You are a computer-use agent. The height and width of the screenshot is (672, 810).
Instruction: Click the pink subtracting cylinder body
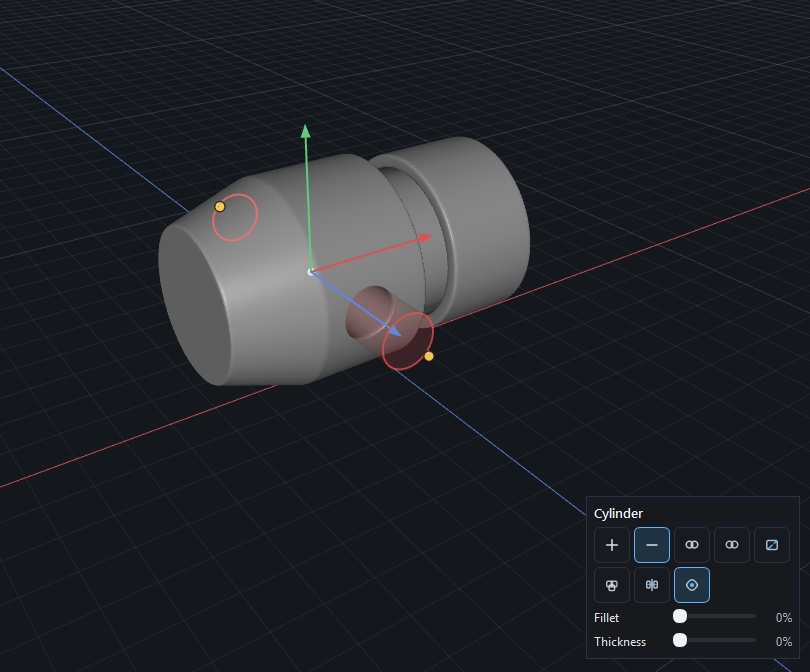(x=367, y=315)
